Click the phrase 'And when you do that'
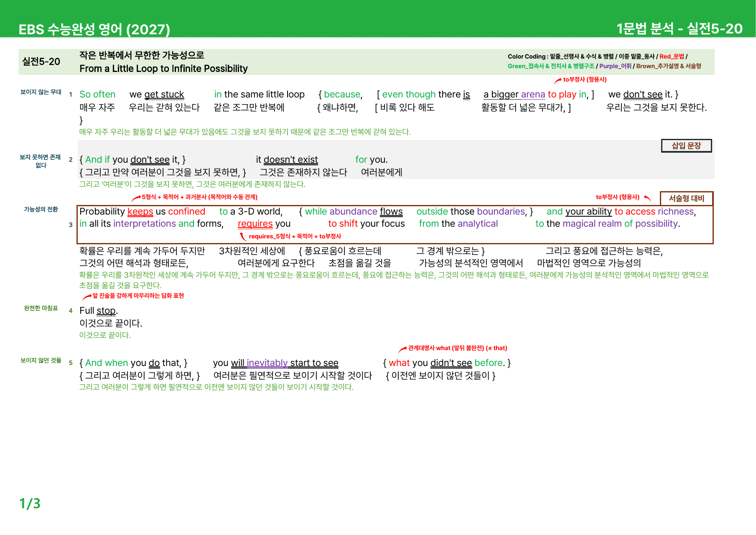Viewport: 756px width, 535px height. pyautogui.click(x=133, y=363)
